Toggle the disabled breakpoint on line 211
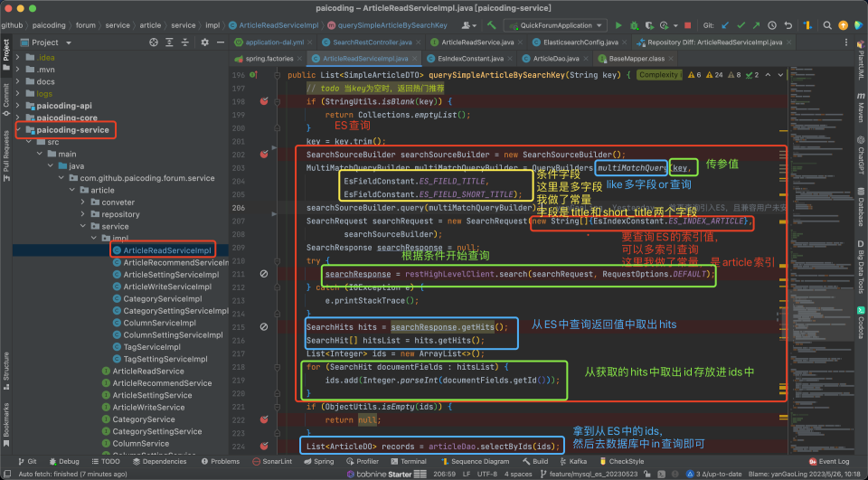Viewport: 868px width, 480px height. tap(264, 274)
